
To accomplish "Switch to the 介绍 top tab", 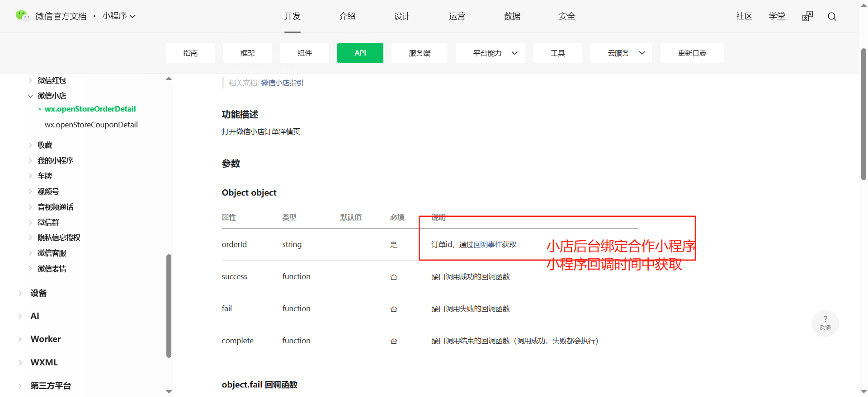I will coord(347,16).
